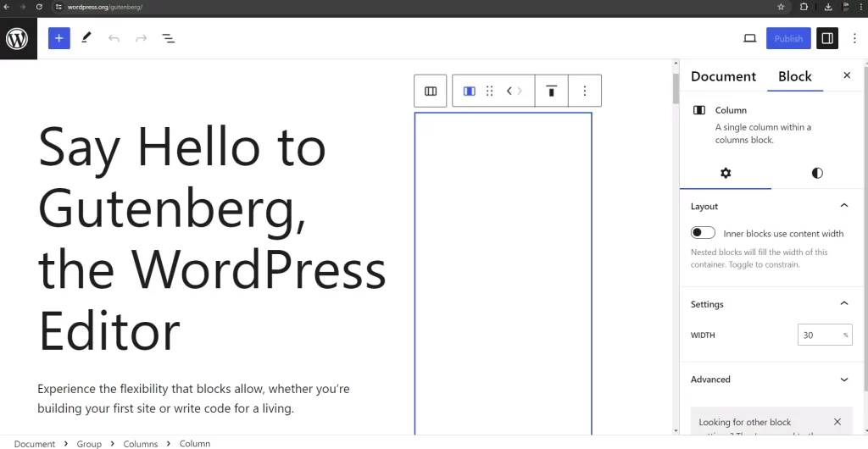Open the block Styles tab
The image size is (868, 449).
pos(817,173)
